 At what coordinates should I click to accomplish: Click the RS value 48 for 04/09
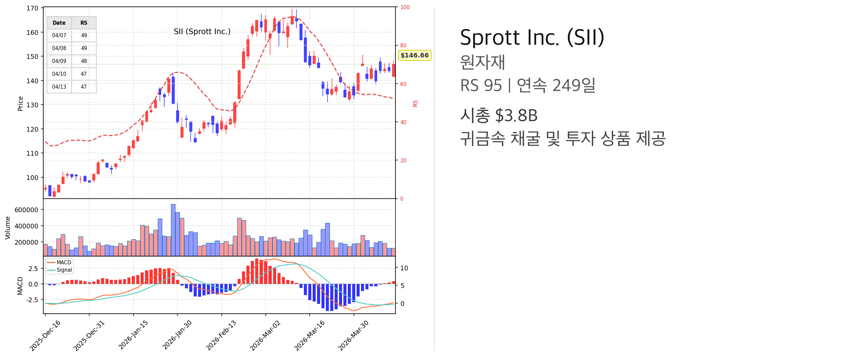click(x=84, y=61)
